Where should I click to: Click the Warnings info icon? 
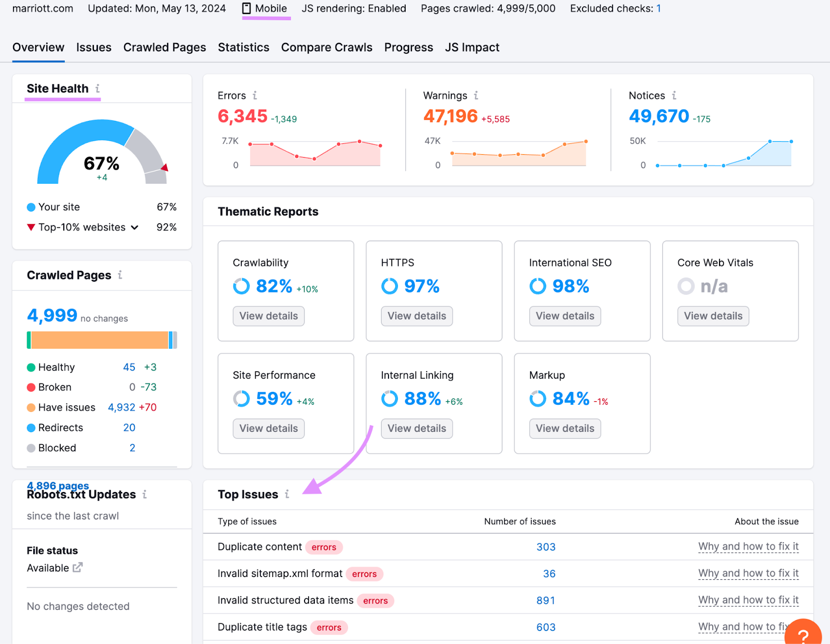476,95
